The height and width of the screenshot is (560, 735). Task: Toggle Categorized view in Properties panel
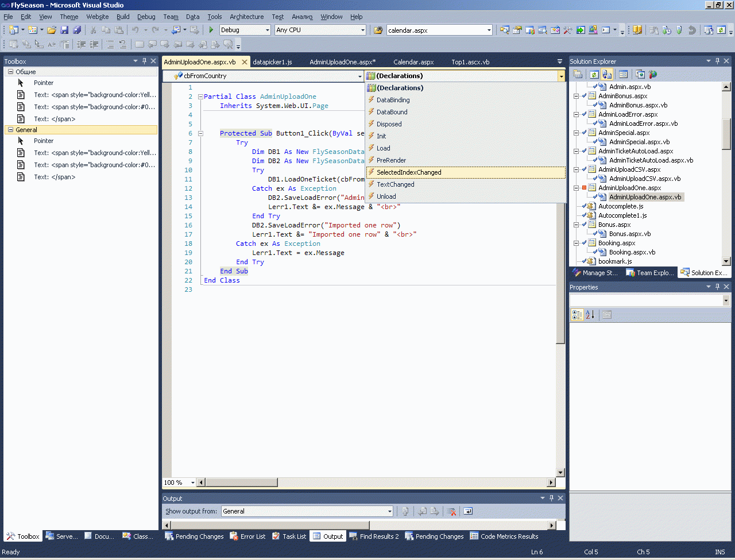[577, 315]
